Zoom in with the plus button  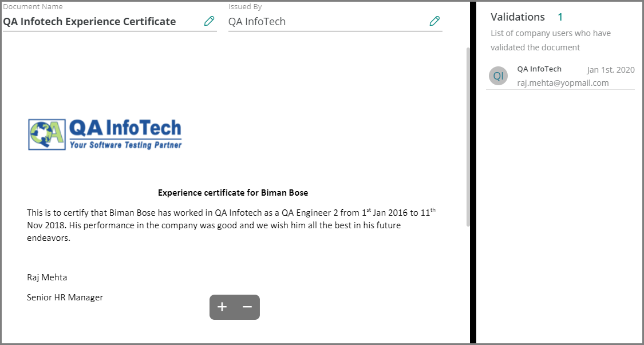(x=222, y=307)
